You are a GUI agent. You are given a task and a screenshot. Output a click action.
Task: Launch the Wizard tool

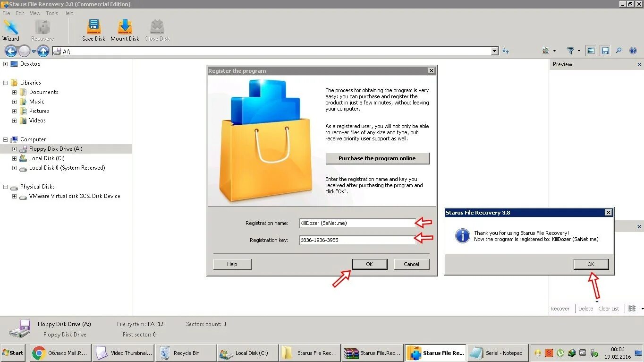[10, 31]
